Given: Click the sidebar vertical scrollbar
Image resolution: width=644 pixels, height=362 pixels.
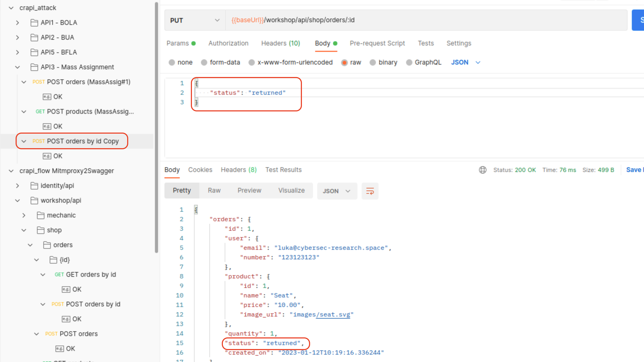Looking at the screenshot, I should (x=157, y=127).
